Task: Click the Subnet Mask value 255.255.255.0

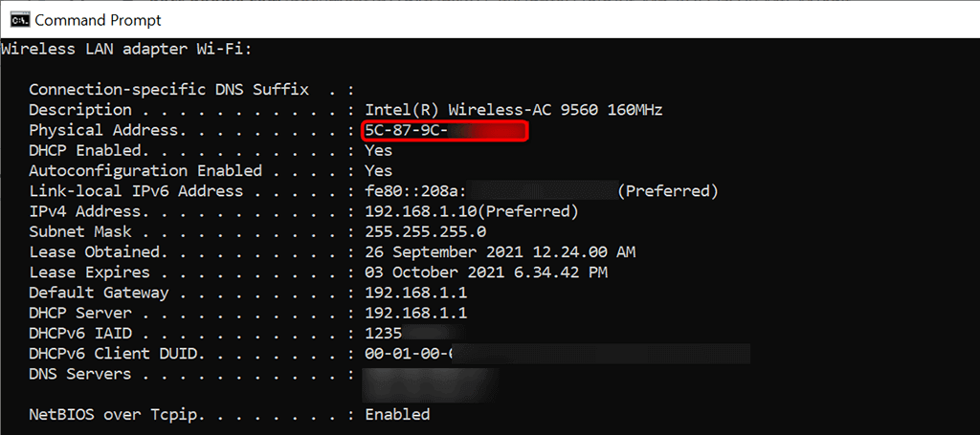Action: click(426, 232)
